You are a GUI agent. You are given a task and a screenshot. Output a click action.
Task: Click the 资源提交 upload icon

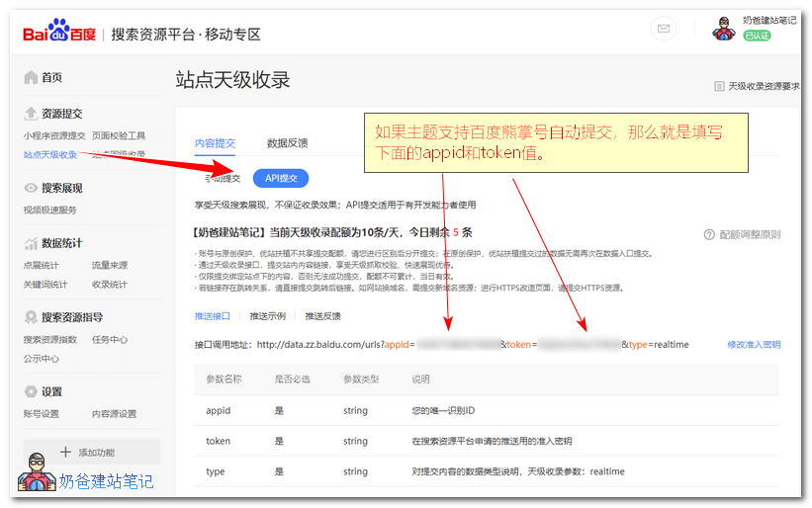click(x=31, y=114)
